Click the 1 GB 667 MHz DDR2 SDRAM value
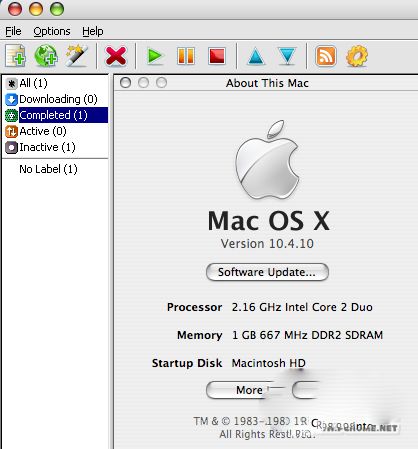The height and width of the screenshot is (449, 418). [x=307, y=335]
